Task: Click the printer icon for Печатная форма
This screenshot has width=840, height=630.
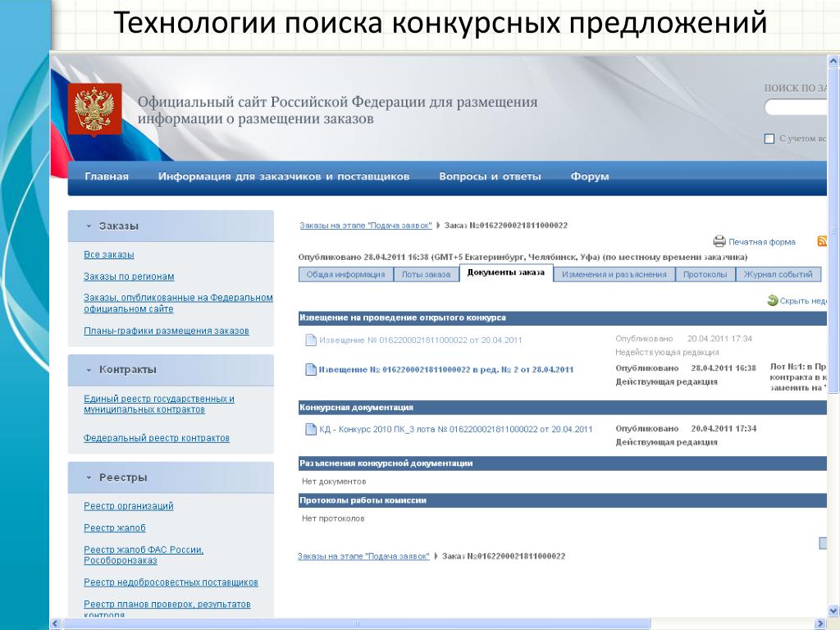Action: pyautogui.click(x=719, y=241)
